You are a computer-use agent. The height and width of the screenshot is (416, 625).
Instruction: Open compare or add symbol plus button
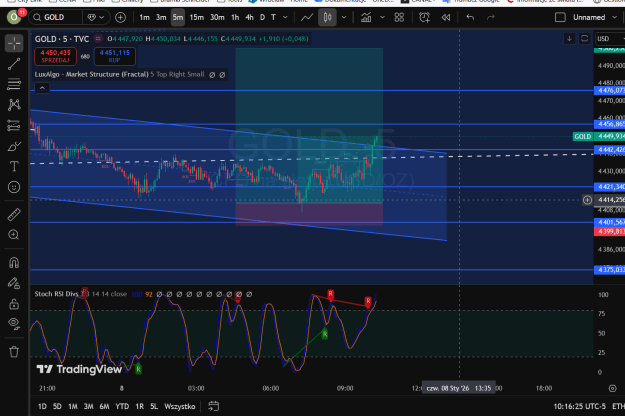(x=120, y=17)
